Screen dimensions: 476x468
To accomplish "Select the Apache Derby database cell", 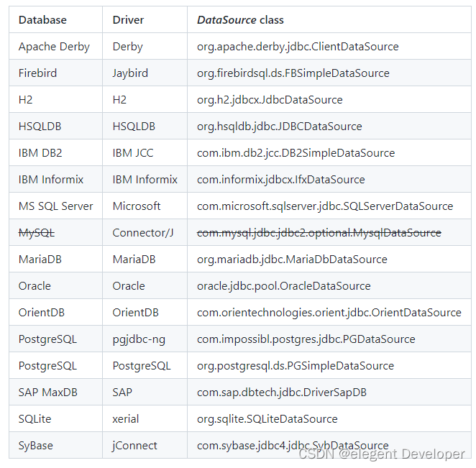I will 54,47.
